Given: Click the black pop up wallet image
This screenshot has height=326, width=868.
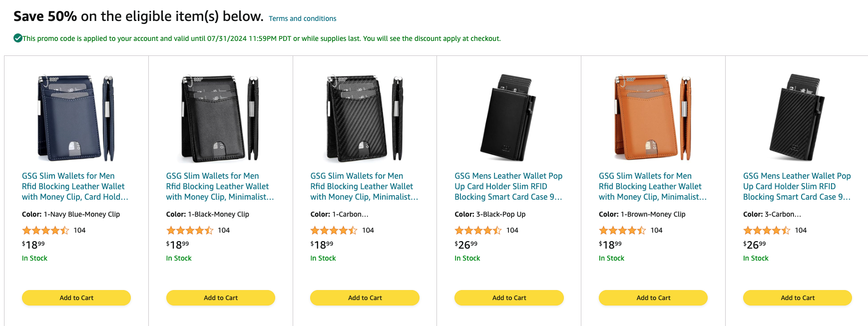Looking at the screenshot, I should (509, 118).
